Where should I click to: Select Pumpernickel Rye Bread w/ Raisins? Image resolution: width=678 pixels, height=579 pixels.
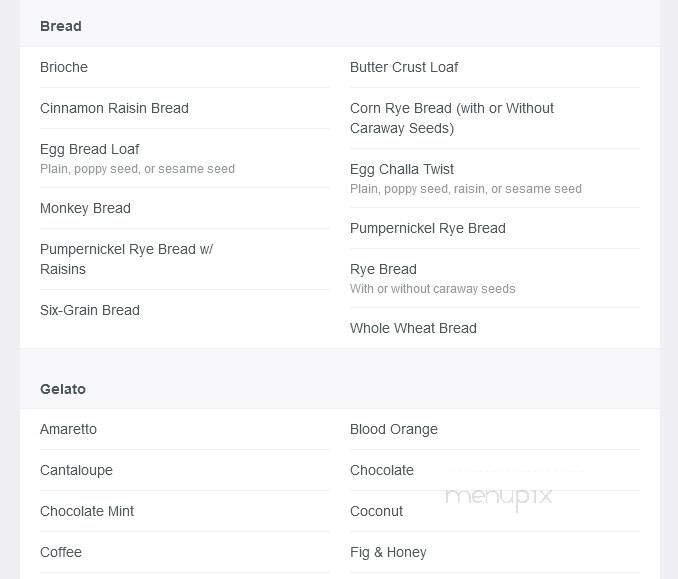pos(126,259)
